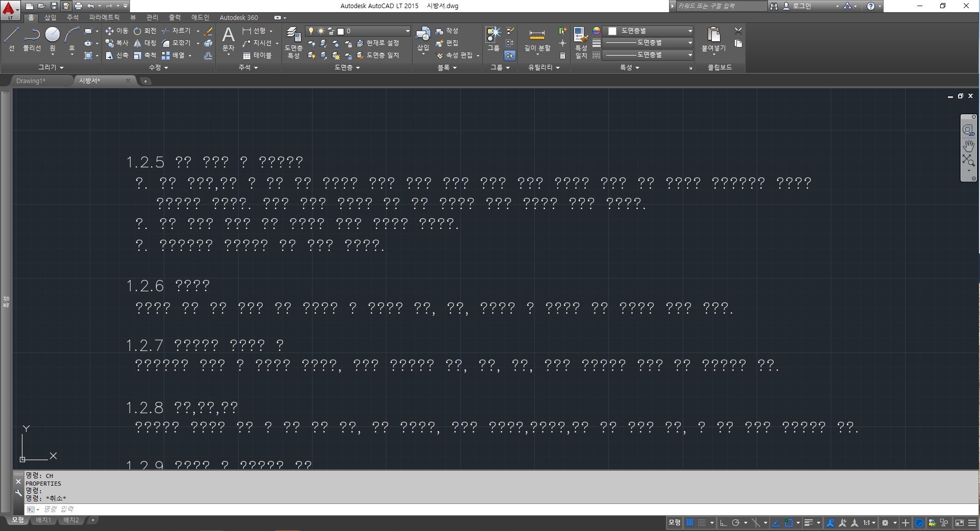The width and height of the screenshot is (980, 531).
Task: Toggle polar tracking in status bar
Action: pos(736,522)
